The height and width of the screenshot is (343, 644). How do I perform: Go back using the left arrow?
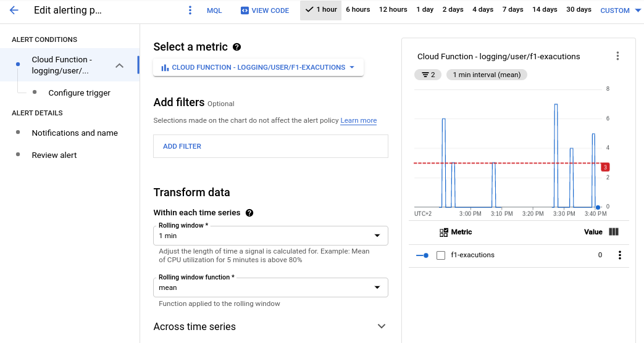pyautogui.click(x=14, y=10)
